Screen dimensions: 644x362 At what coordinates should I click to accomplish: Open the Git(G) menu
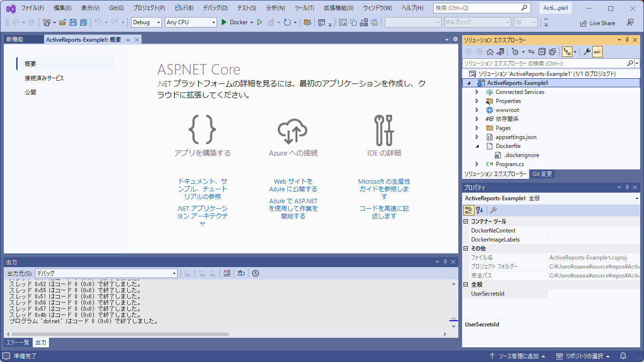click(x=116, y=8)
